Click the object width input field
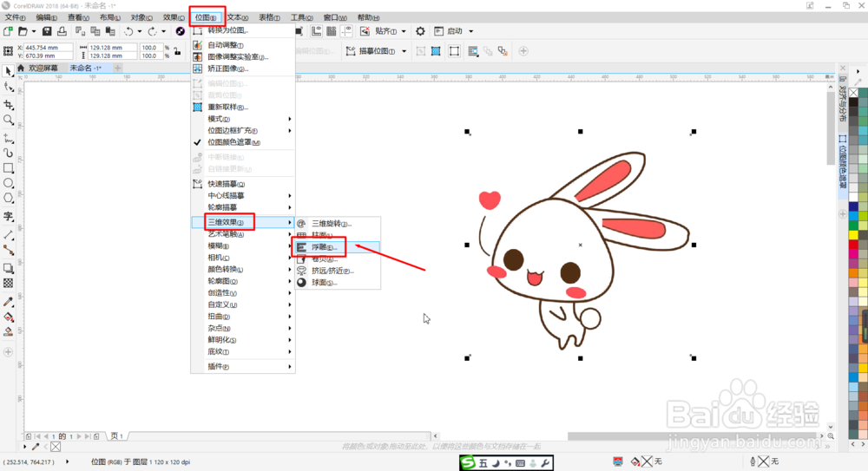The image size is (868, 471). click(x=113, y=48)
